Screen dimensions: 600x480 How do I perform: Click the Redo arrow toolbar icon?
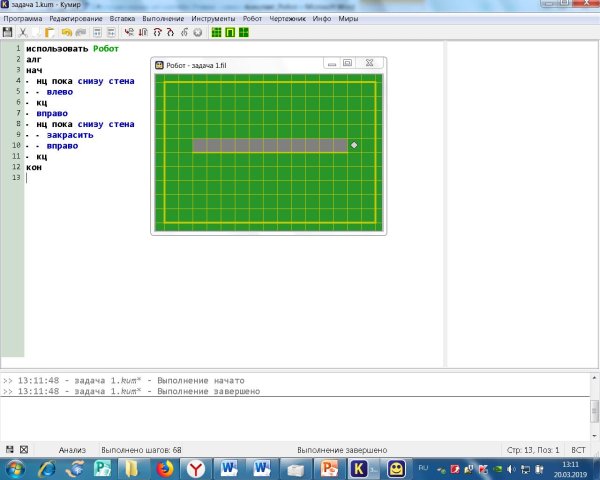pos(80,32)
